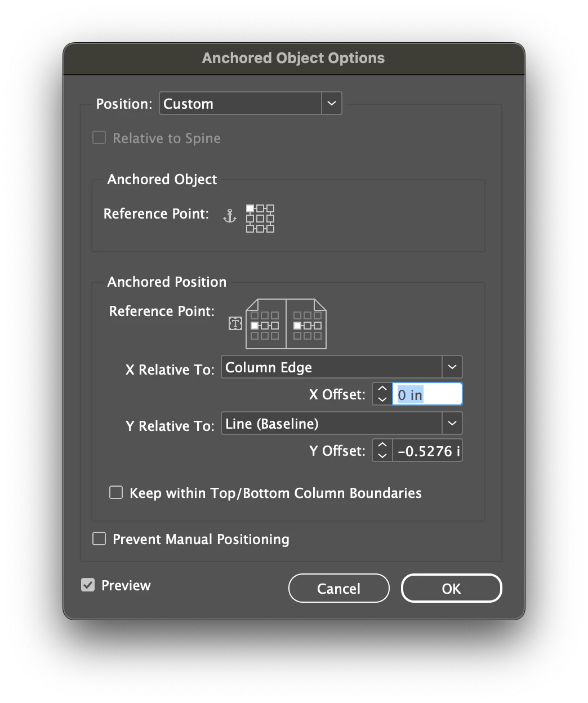
Task: Open the Position dropdown set to Custom
Action: 251,104
